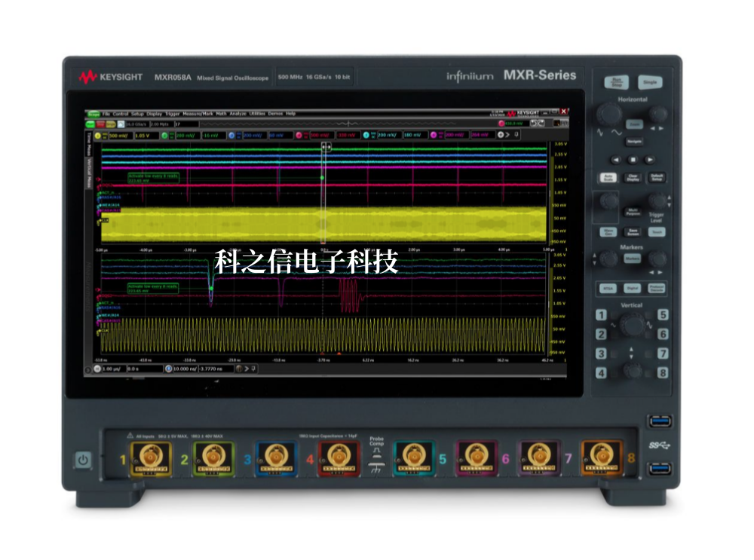754x560 pixels.
Task: Toggle vertical channel 7 key
Action: tap(663, 353)
